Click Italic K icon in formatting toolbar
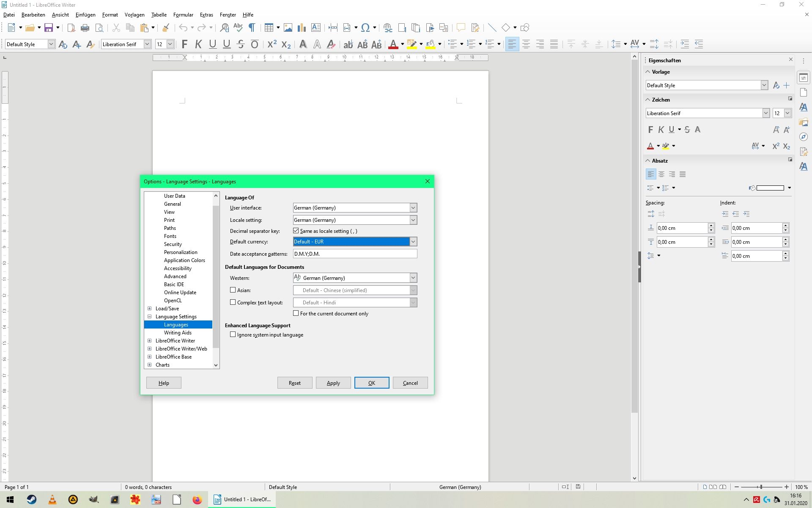 198,44
